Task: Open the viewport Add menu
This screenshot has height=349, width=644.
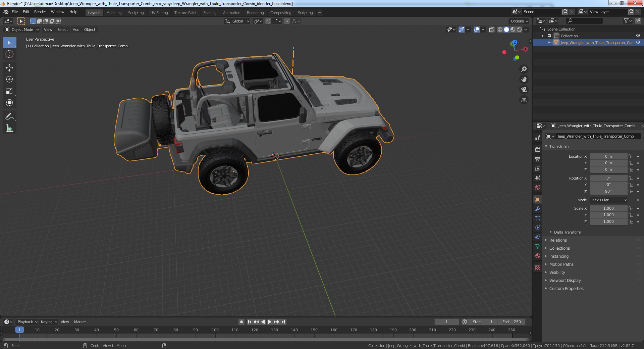Action: pyautogui.click(x=76, y=30)
